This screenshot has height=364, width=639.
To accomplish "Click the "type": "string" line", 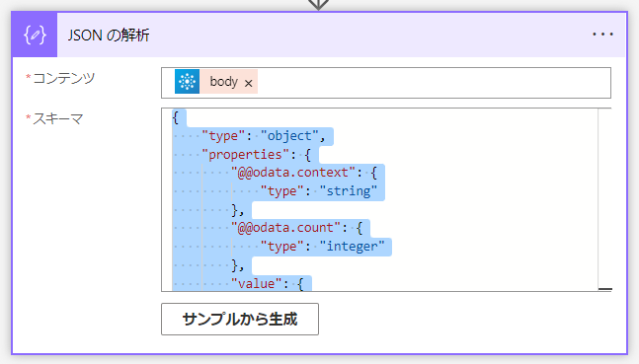I will 319,191.
